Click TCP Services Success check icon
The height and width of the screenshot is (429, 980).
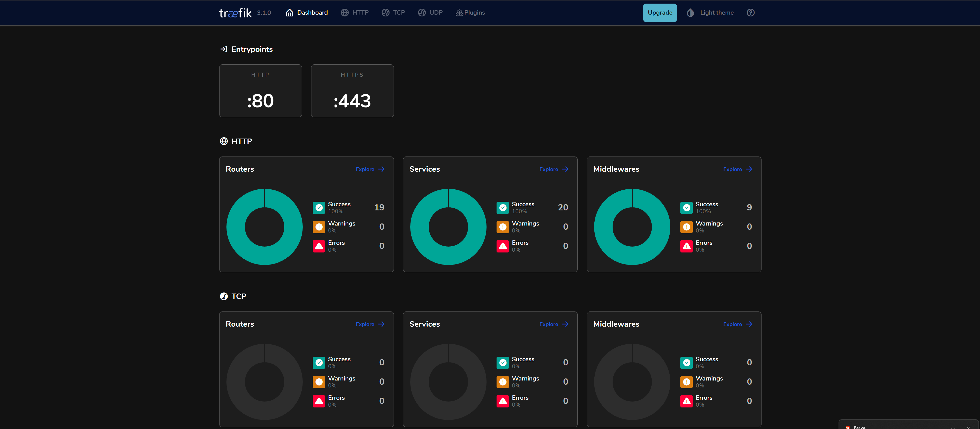tap(502, 363)
